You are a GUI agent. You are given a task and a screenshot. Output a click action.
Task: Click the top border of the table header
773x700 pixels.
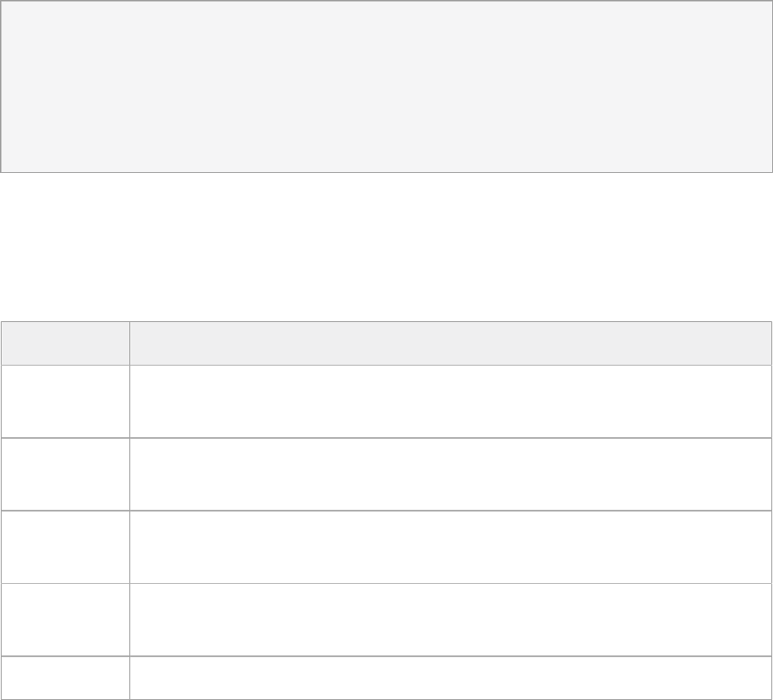386,321
